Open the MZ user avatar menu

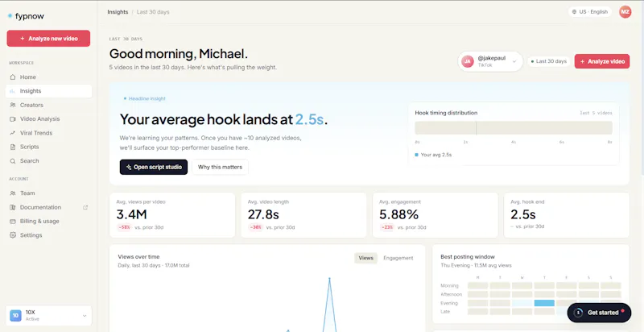(x=625, y=12)
